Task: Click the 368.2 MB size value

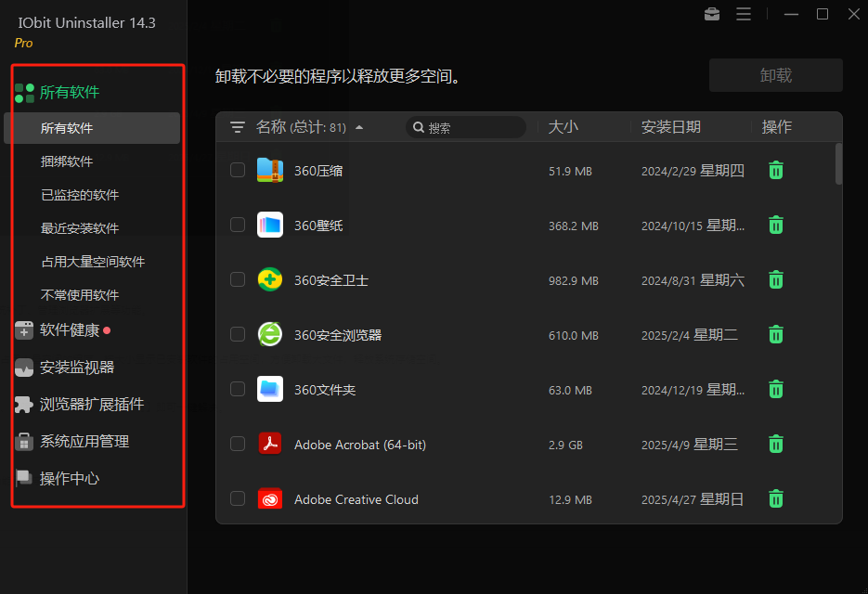Action: coord(574,226)
